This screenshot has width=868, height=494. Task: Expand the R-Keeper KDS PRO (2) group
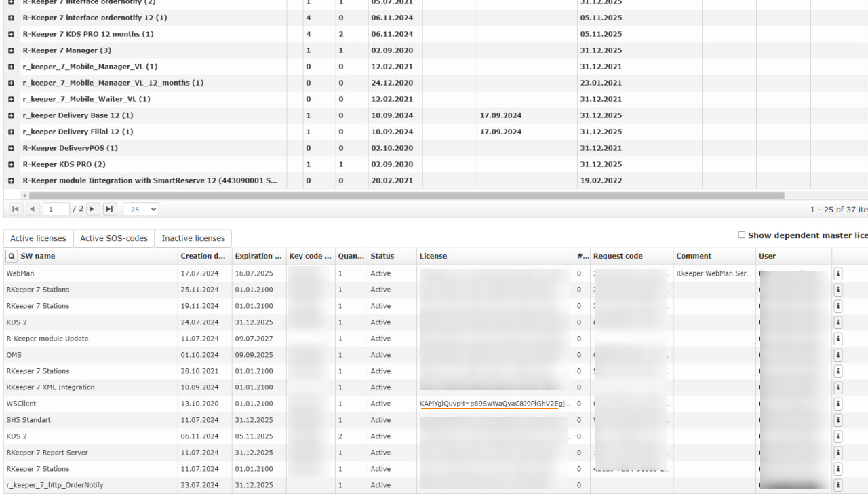11,164
